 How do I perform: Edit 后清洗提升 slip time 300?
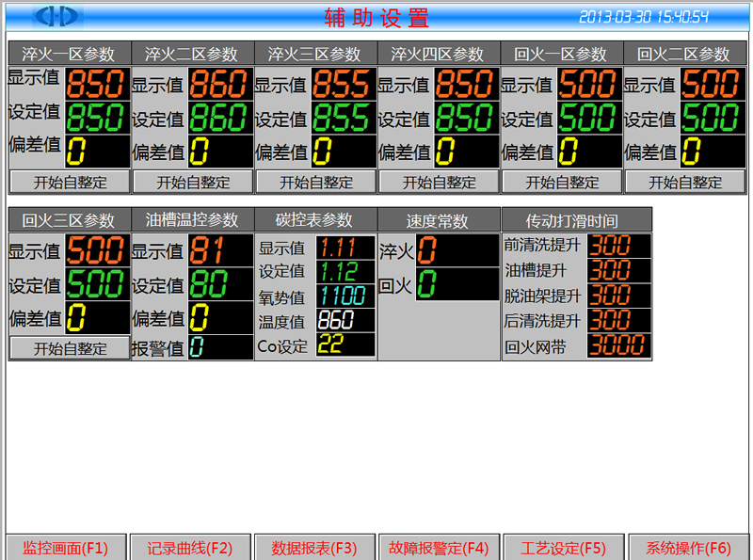pyautogui.click(x=619, y=320)
